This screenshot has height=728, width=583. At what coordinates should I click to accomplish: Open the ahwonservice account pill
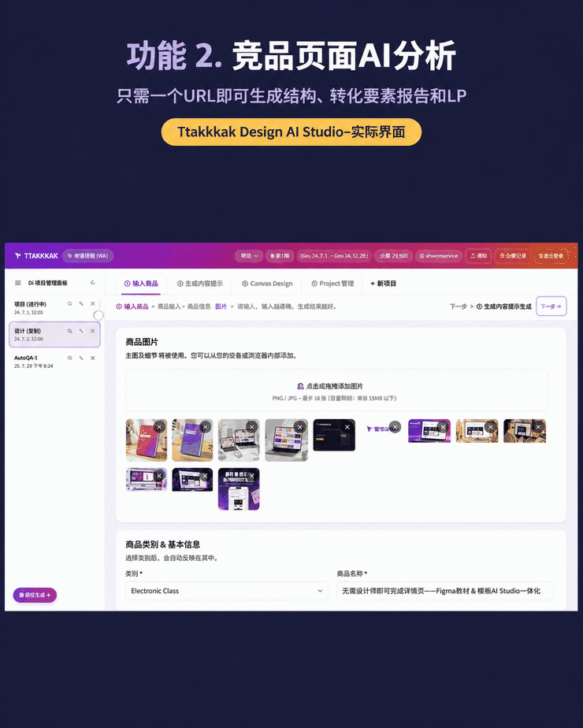[438, 256]
